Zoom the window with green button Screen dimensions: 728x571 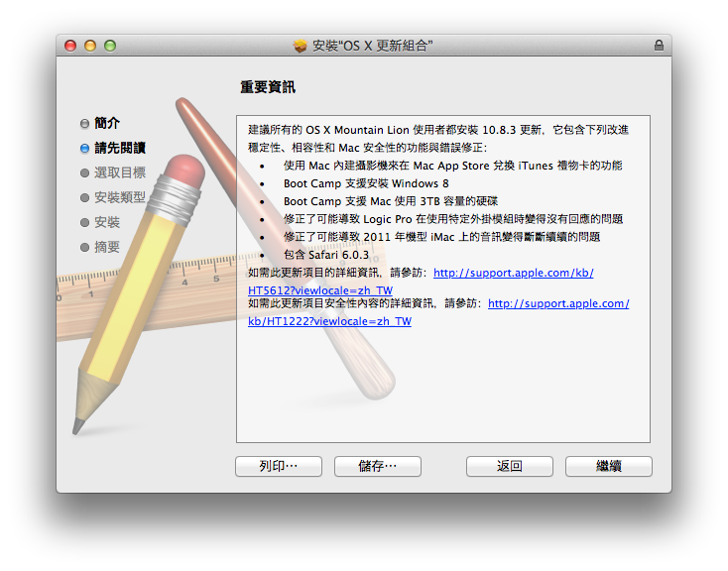(110, 46)
